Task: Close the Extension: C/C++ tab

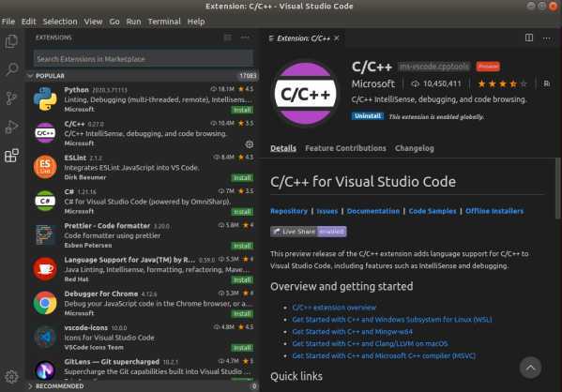Action: (x=337, y=38)
